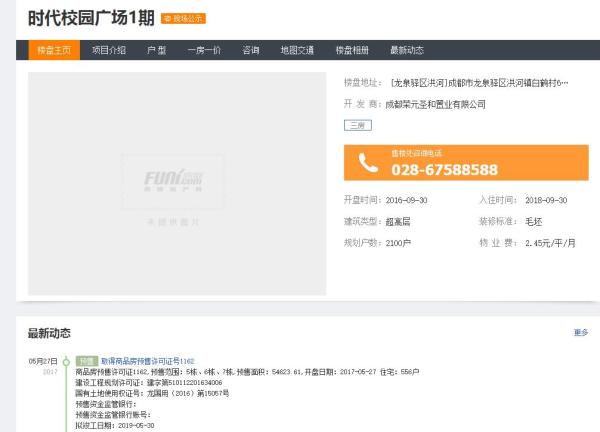Image resolution: width=600 pixels, height=432 pixels.
Task: Click the 时代校园广场1期 page title
Action: (89, 17)
